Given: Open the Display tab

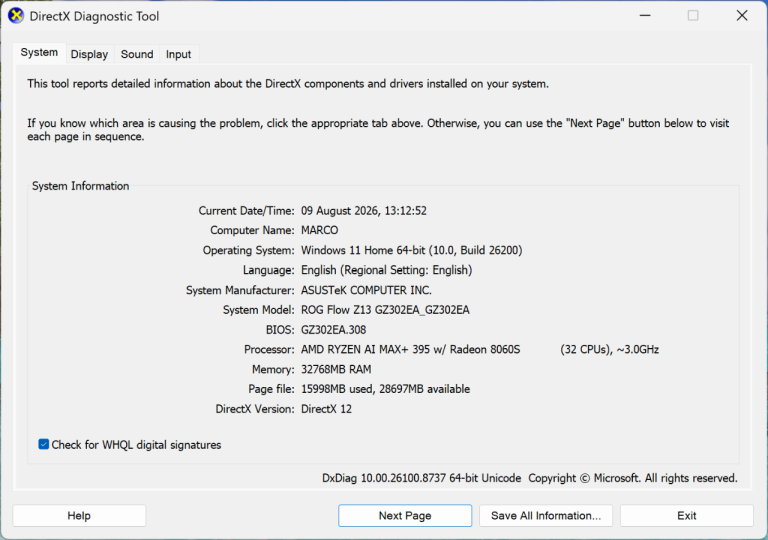Looking at the screenshot, I should (x=89, y=54).
